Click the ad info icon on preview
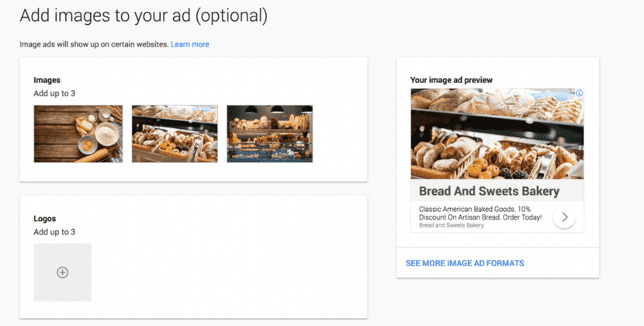This screenshot has width=644, height=326. tap(579, 94)
